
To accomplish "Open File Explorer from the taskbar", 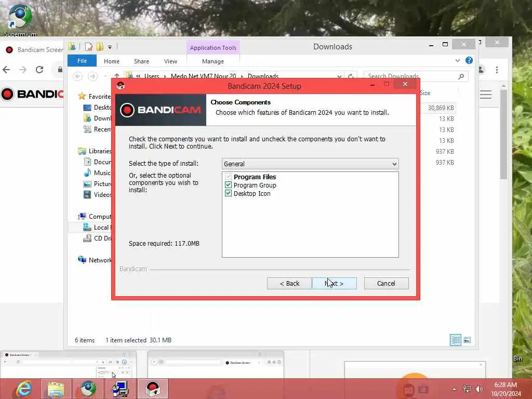I will 56,389.
